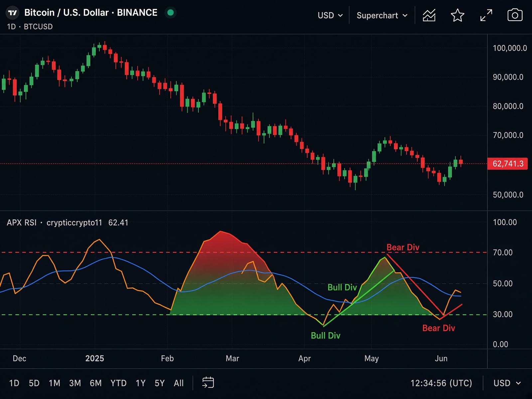Open the chart indicators icon
The image size is (532, 399).
(x=429, y=15)
